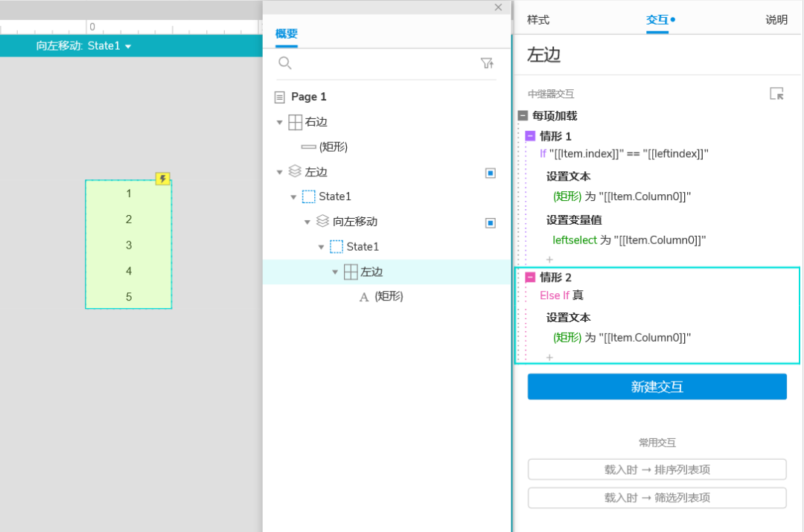Click the 左边 dynamic panel layers icon
This screenshot has width=804, height=532.
click(295, 171)
